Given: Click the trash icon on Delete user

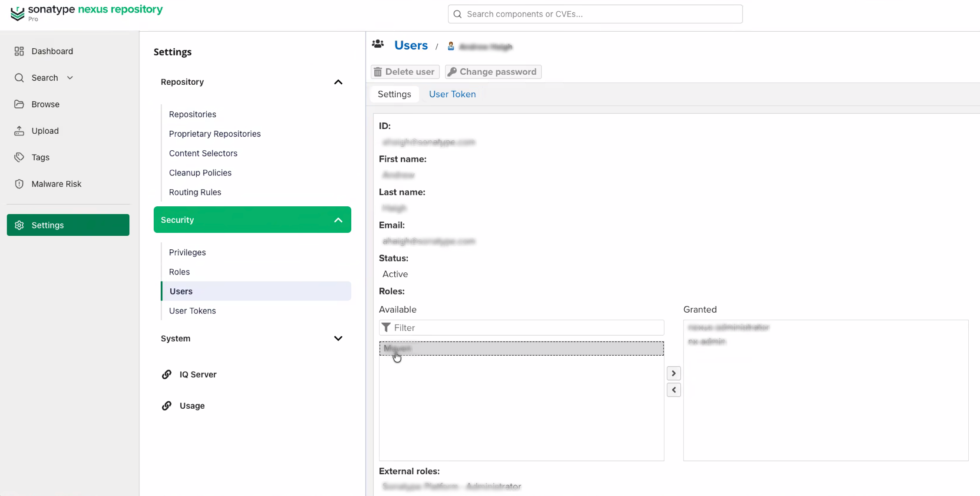Looking at the screenshot, I should tap(378, 72).
